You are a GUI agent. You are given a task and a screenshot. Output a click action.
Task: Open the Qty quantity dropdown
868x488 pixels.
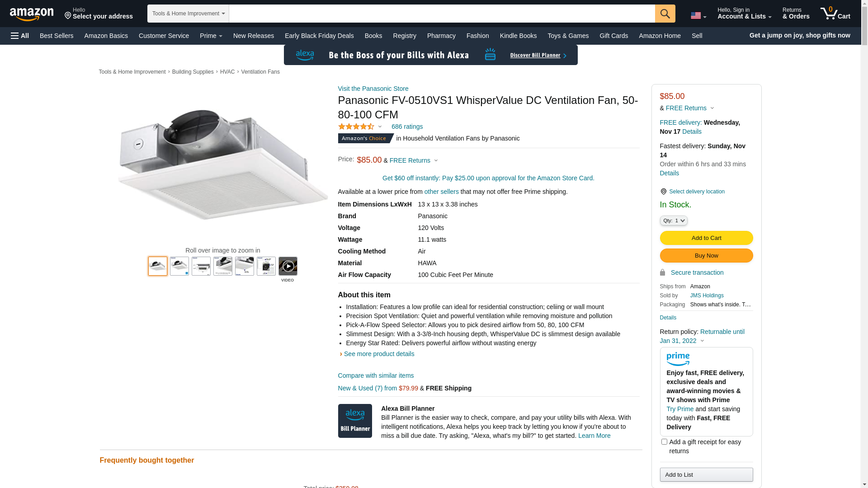coord(674,221)
